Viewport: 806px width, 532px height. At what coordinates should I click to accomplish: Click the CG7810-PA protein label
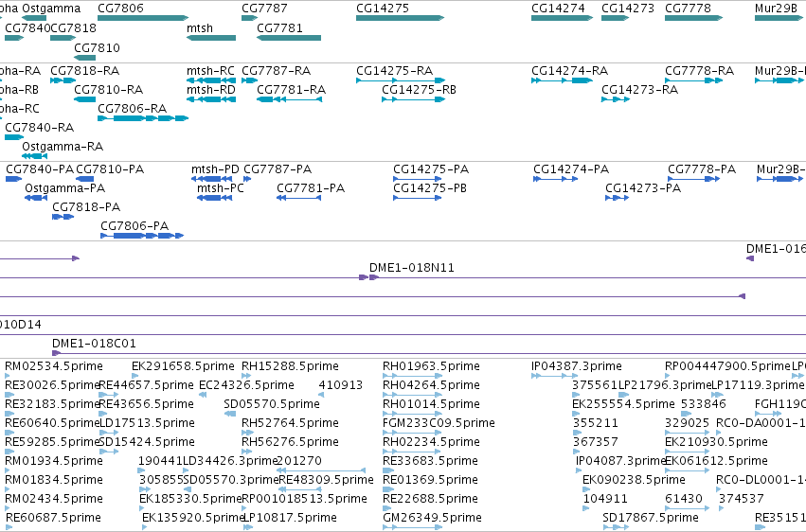pos(110,168)
